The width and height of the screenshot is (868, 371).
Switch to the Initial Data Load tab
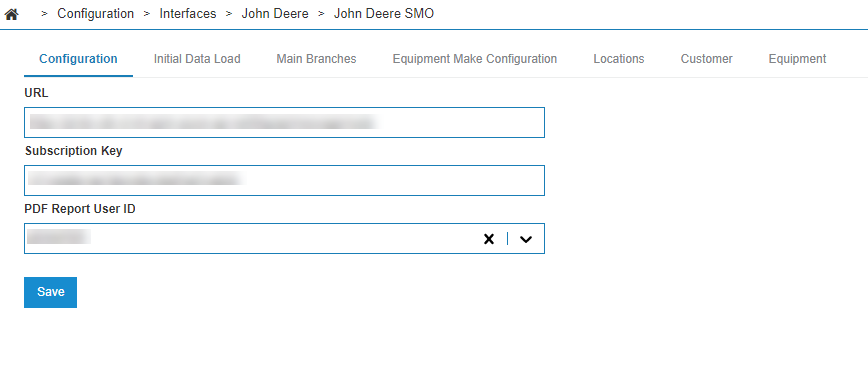click(x=197, y=59)
